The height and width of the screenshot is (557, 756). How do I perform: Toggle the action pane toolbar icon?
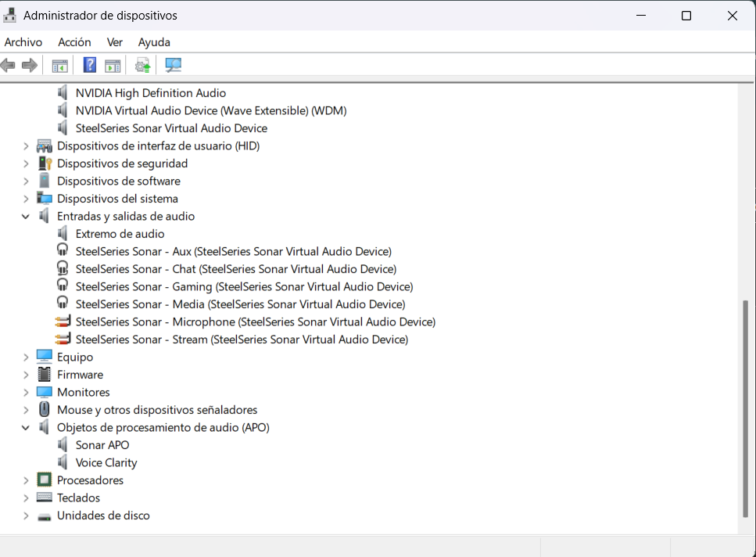(113, 66)
